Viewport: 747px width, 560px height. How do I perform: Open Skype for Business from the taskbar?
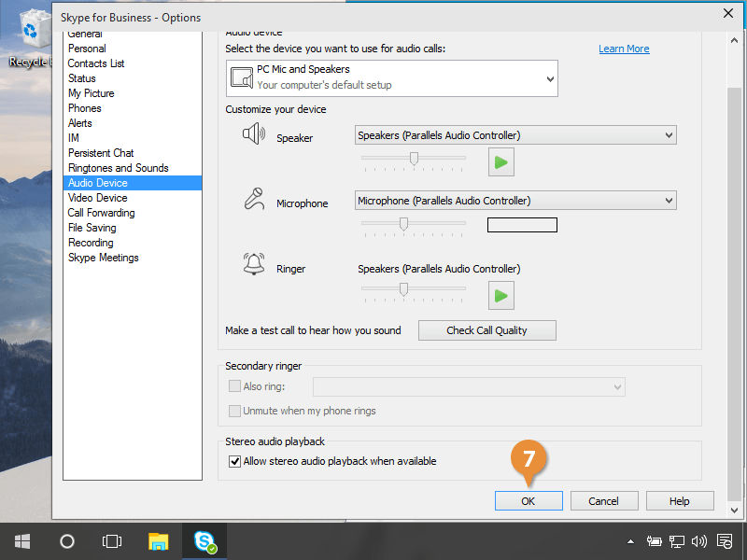coord(204,541)
